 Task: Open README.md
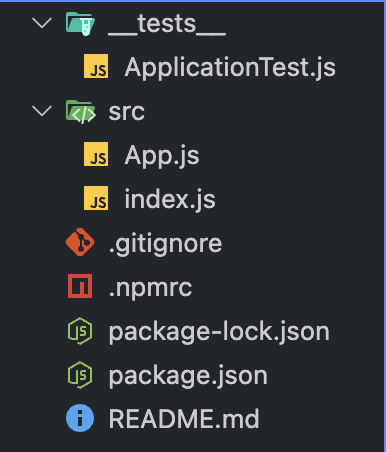pyautogui.click(x=184, y=419)
